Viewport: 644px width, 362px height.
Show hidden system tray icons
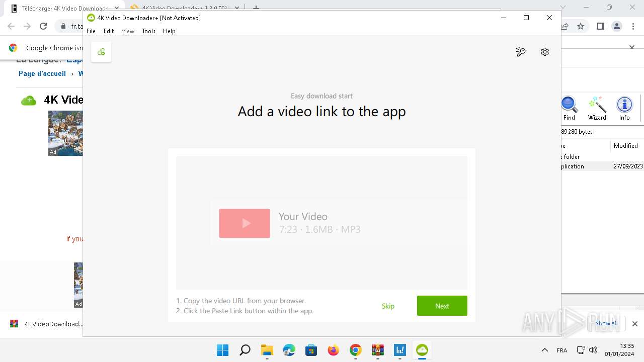(544, 350)
